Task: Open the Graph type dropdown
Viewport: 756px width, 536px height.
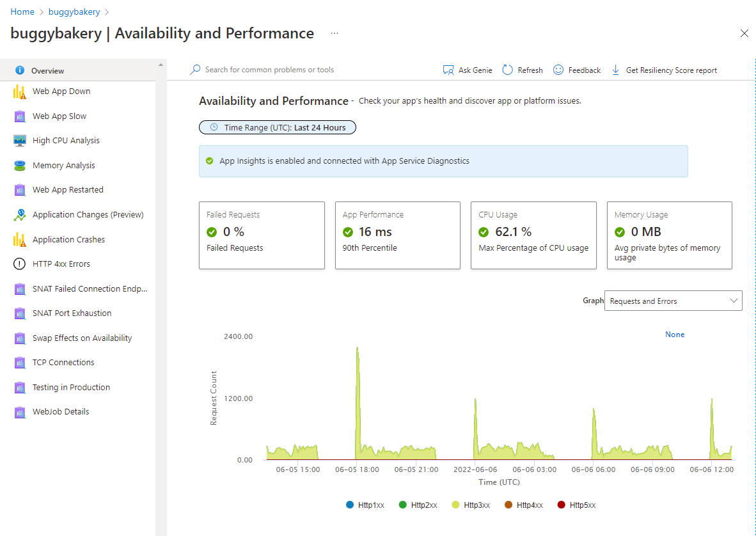Action: point(673,301)
